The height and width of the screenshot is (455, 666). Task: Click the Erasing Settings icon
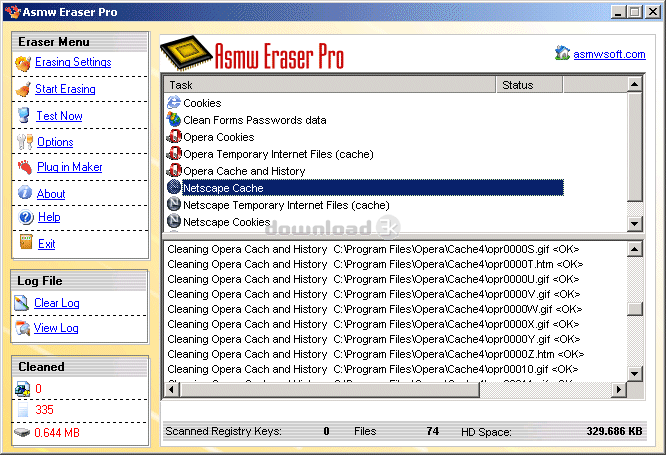tap(24, 63)
